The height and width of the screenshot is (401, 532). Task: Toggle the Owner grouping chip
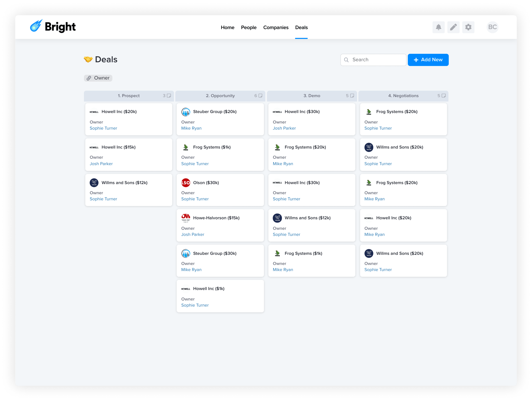[x=98, y=78]
